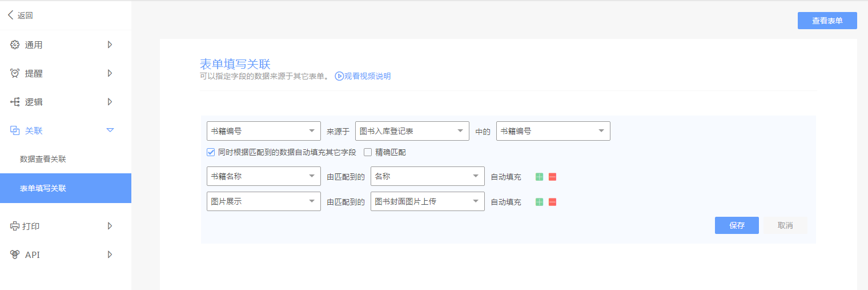Enable the 精确匹配 checkbox
The width and height of the screenshot is (868, 290).
click(368, 152)
